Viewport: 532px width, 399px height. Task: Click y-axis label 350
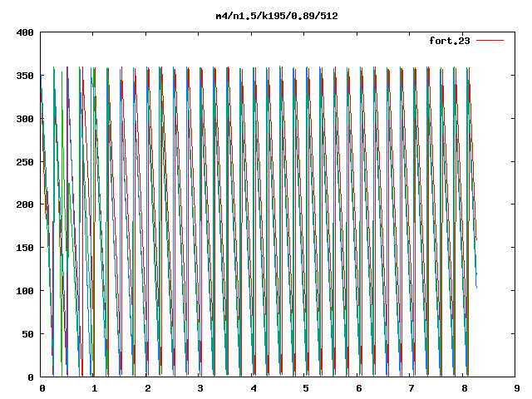click(25, 76)
